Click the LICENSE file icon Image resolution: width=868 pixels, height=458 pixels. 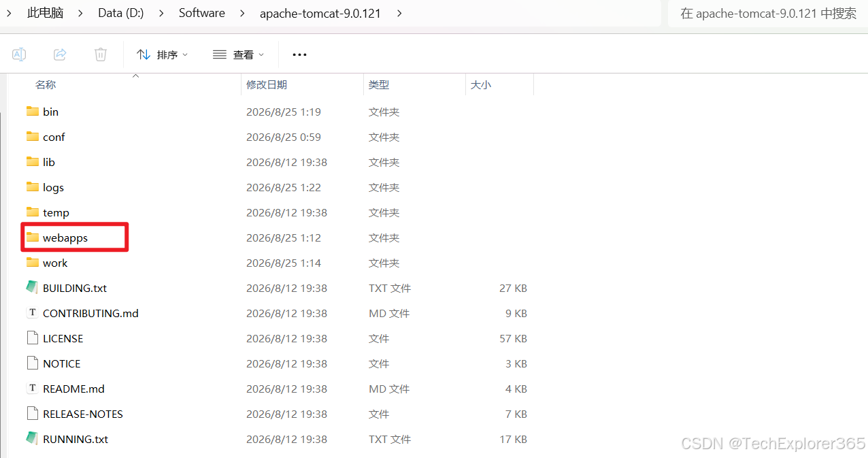pyautogui.click(x=32, y=338)
